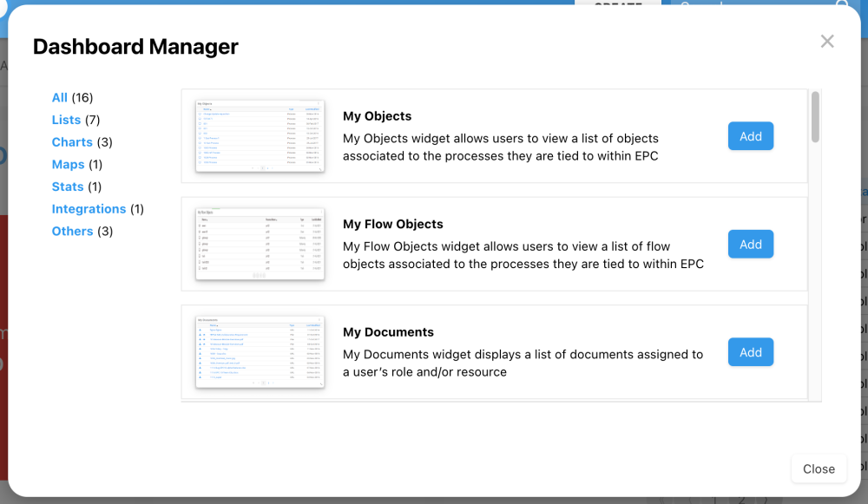This screenshot has height=504, width=868.
Task: Filter widgets by Stats category
Action: tap(68, 187)
